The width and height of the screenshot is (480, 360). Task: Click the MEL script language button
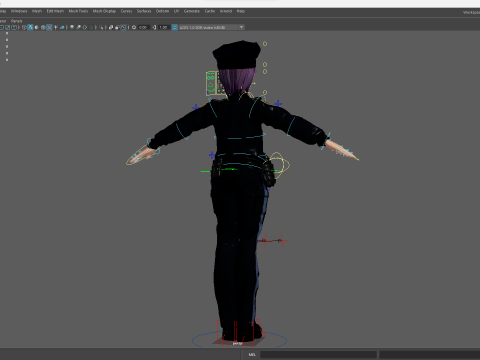click(x=252, y=354)
